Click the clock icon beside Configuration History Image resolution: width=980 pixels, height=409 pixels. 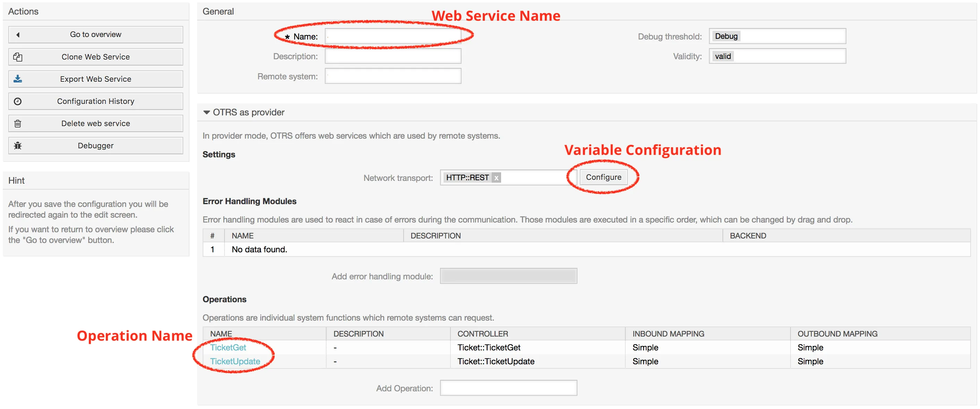pyautogui.click(x=18, y=102)
